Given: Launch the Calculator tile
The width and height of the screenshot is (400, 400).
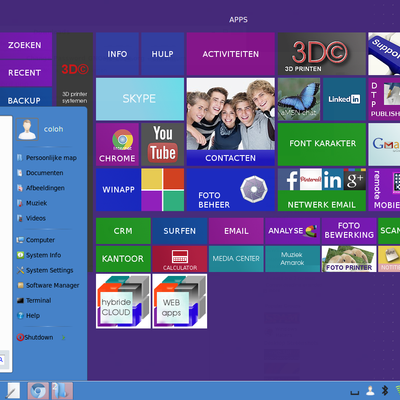Looking at the screenshot, I should [180, 259].
